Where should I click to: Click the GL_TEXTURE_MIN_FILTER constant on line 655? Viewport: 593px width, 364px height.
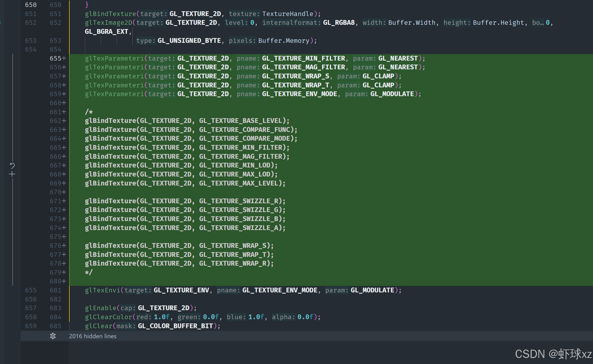coord(303,58)
